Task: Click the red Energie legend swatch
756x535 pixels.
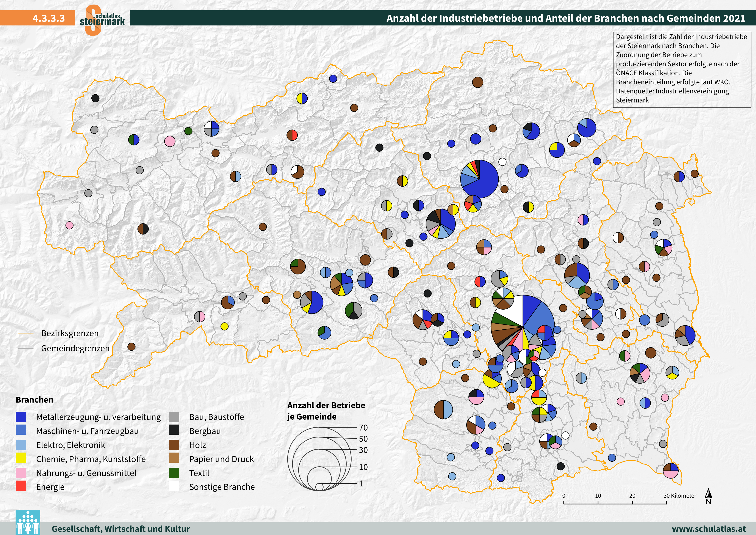Action: point(21,486)
